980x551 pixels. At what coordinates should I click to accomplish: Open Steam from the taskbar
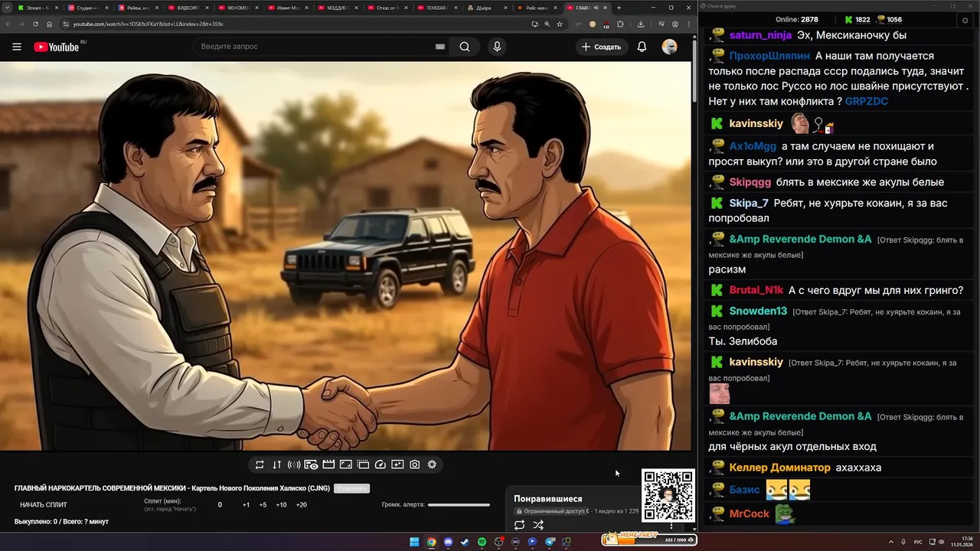click(x=465, y=542)
